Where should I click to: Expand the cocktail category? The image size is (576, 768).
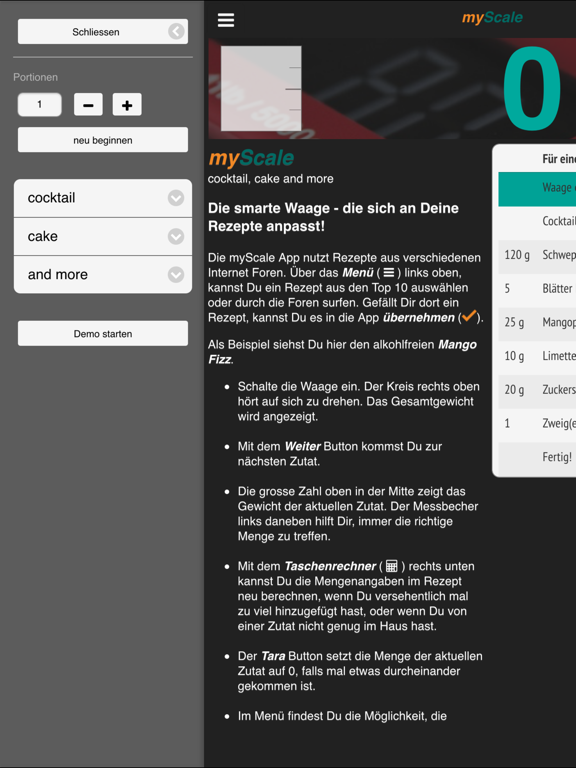103,198
